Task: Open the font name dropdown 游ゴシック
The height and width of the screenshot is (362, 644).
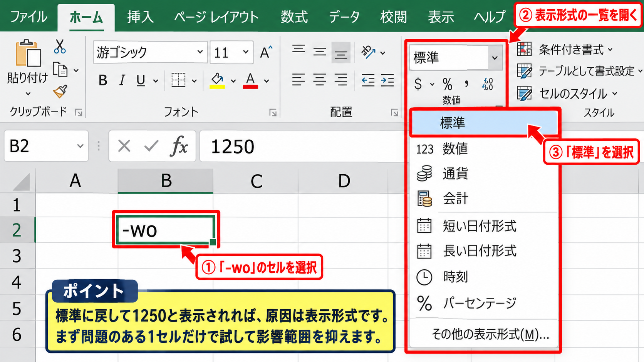Action: pos(200,52)
